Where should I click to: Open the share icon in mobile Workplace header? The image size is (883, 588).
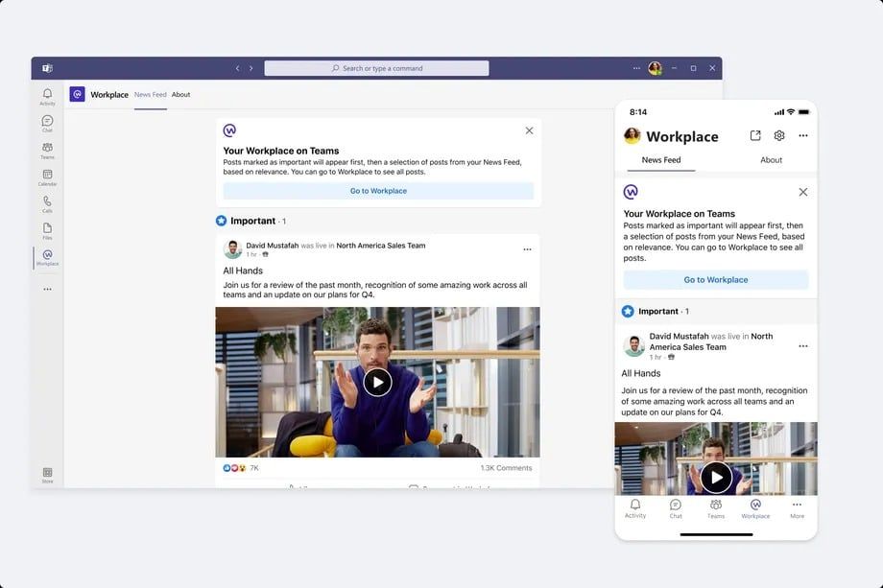tap(754, 135)
